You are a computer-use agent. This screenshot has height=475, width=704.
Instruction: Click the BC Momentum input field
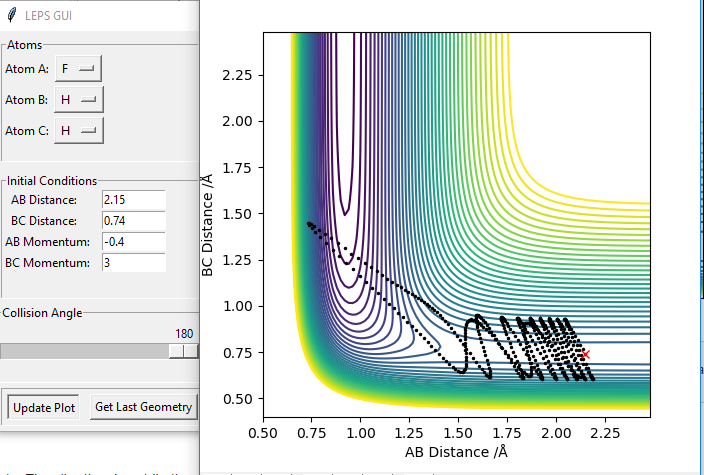tap(134, 263)
